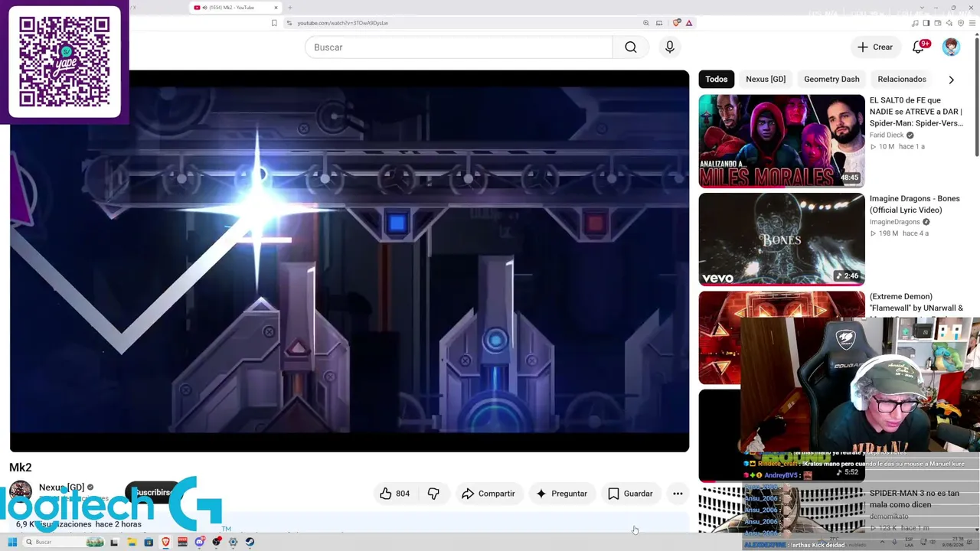Select the Relacionados filter chip
The height and width of the screenshot is (551, 980).
902,79
